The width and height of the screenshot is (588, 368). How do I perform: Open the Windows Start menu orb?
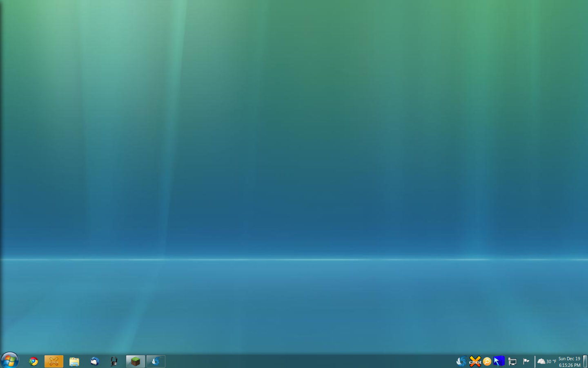point(9,361)
